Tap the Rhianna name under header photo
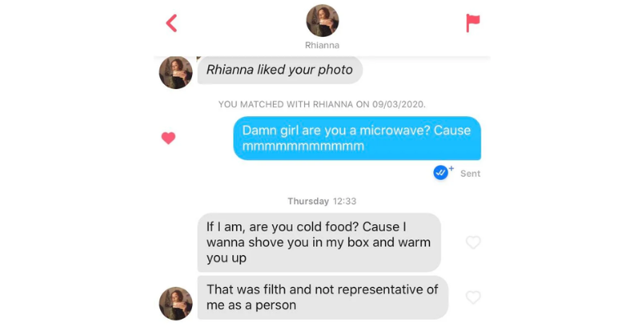Viewport: 644px width, 327px height. point(322,45)
